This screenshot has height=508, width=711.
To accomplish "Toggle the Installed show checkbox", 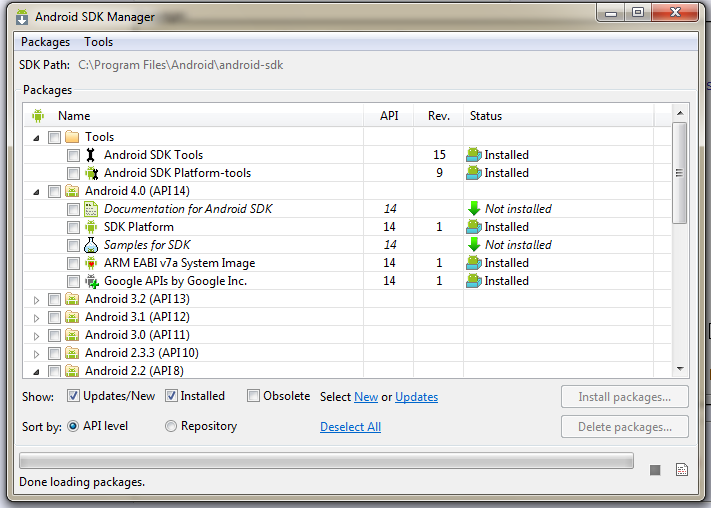I will click(171, 396).
